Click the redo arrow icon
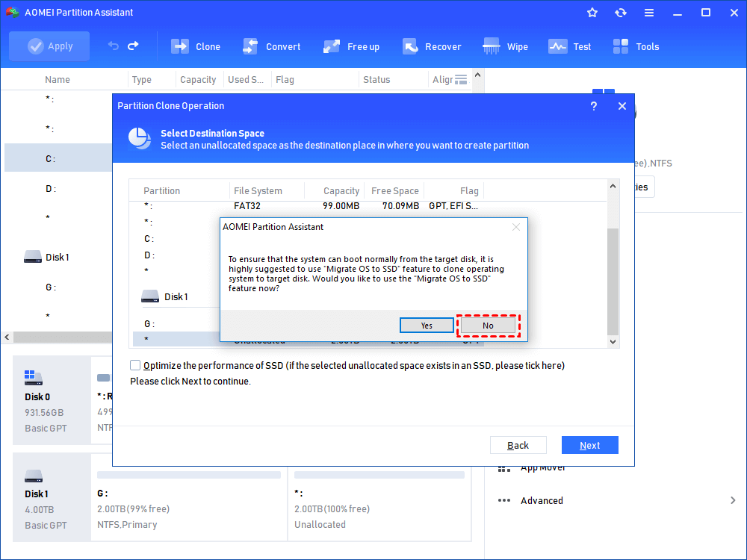This screenshot has height=560, width=747. tap(134, 46)
